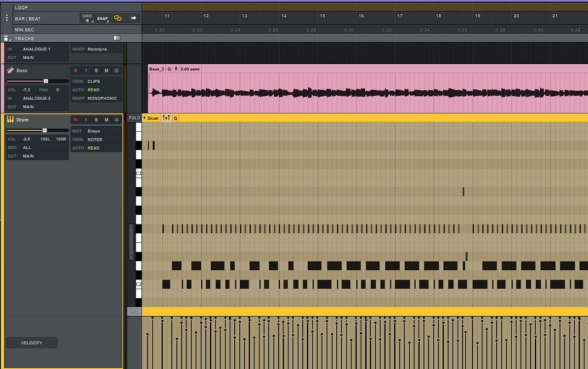This screenshot has width=588, height=369.
Task: Click the 0.00 semi pitch value
Action: [190, 69]
